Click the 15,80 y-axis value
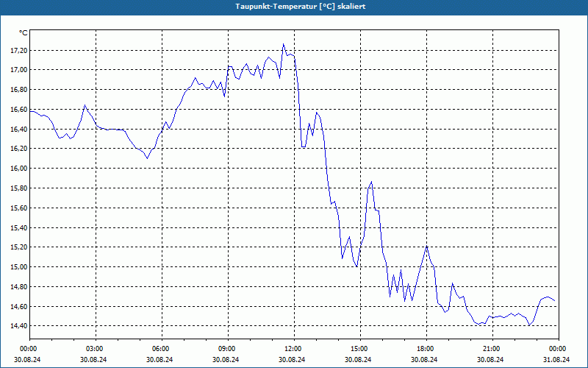The image size is (588, 368). 18,188
